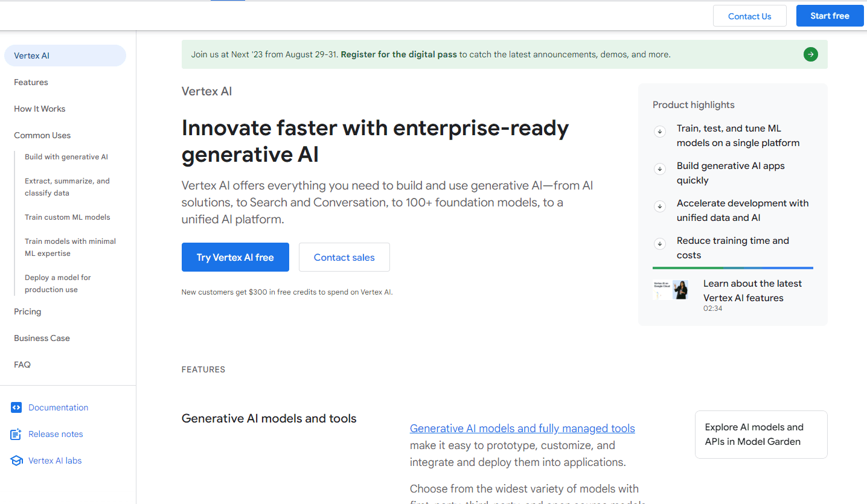Click Explore AI models and APIs in Model Garden card
867x504 pixels.
coord(761,435)
